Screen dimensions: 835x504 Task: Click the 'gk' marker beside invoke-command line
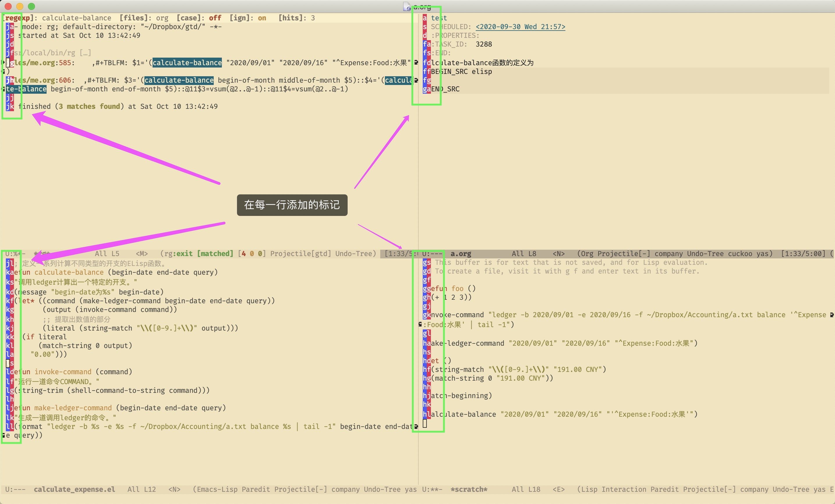427,315
